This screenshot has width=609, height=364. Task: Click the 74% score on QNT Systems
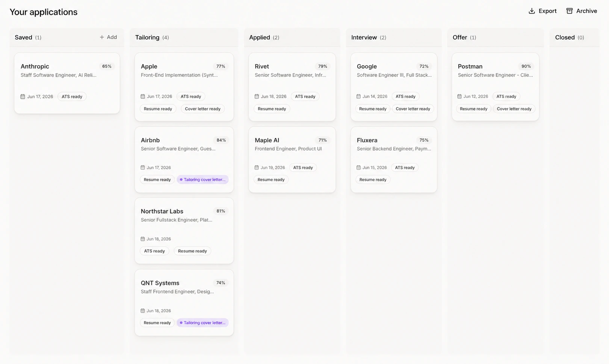click(x=221, y=283)
